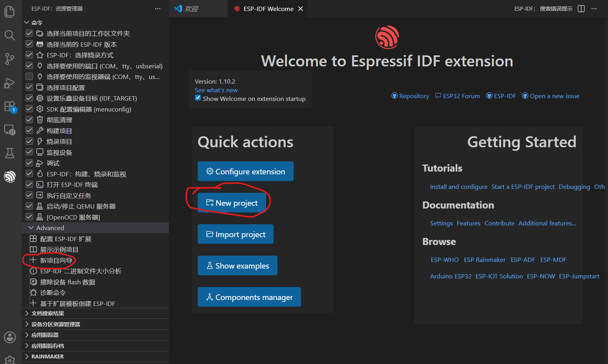Screen dimensions: 608x364
Task: Click the 设置乐鑫设备目标 chip icon
Action: click(40, 98)
